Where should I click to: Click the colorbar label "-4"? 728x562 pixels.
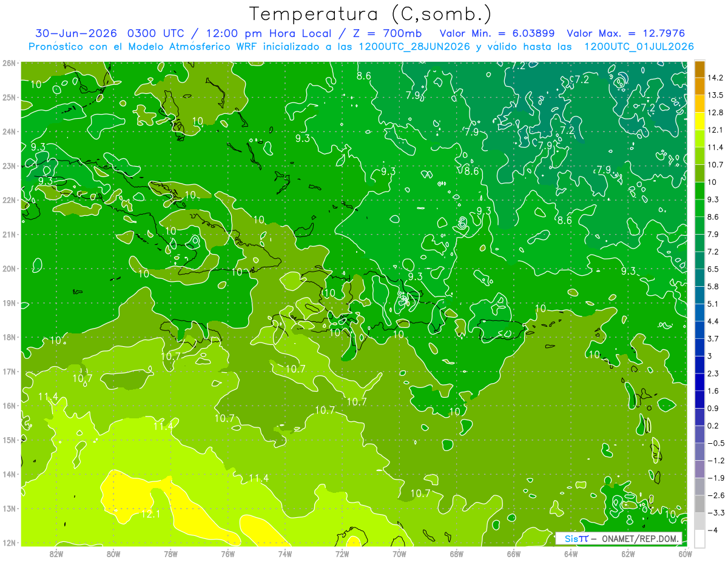coord(713,530)
